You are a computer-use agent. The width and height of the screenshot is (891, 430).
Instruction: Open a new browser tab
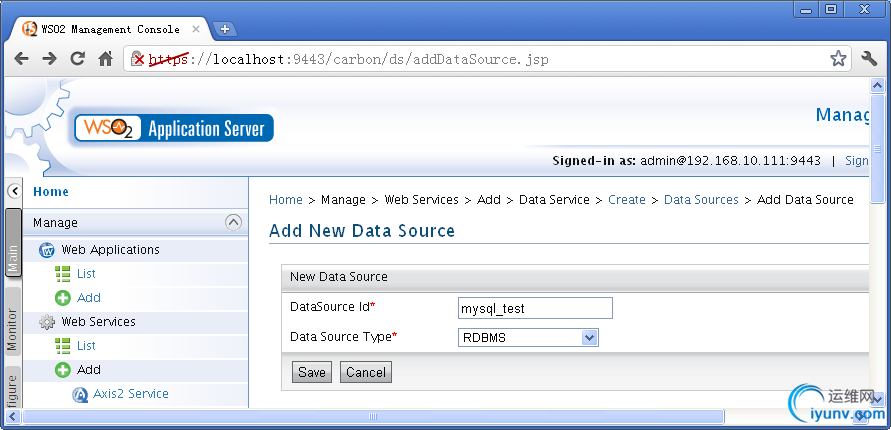click(x=225, y=28)
